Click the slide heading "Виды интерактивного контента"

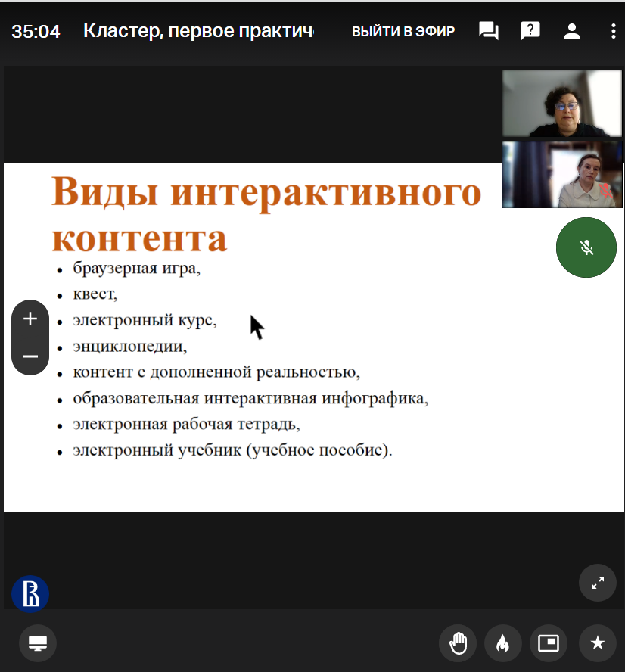pos(265,214)
